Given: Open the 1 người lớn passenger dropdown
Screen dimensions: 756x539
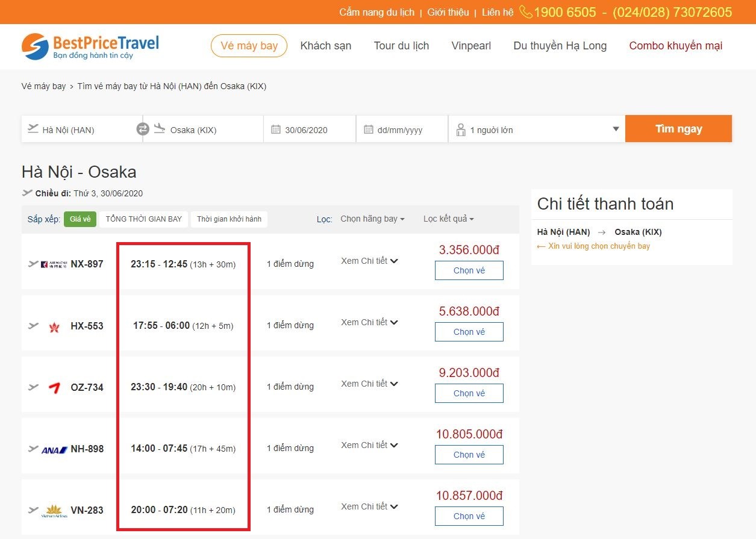Looking at the screenshot, I should (x=536, y=128).
